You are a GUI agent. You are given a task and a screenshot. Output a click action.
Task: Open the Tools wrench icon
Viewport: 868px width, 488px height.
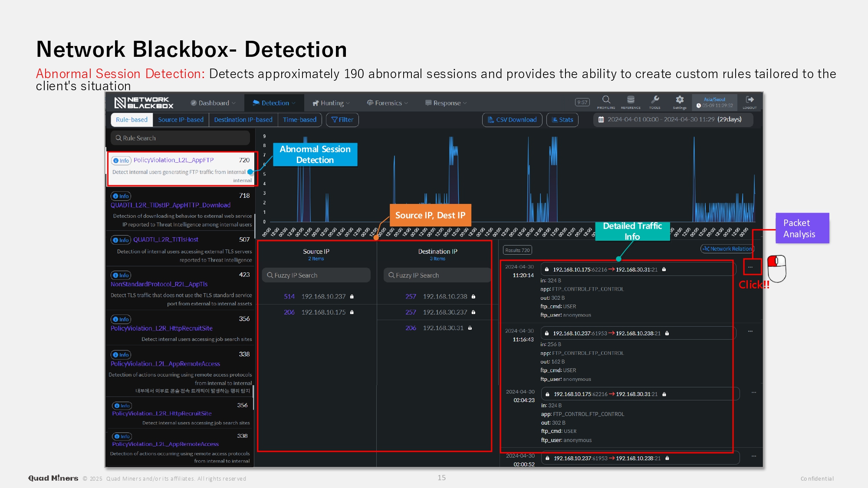(x=655, y=100)
